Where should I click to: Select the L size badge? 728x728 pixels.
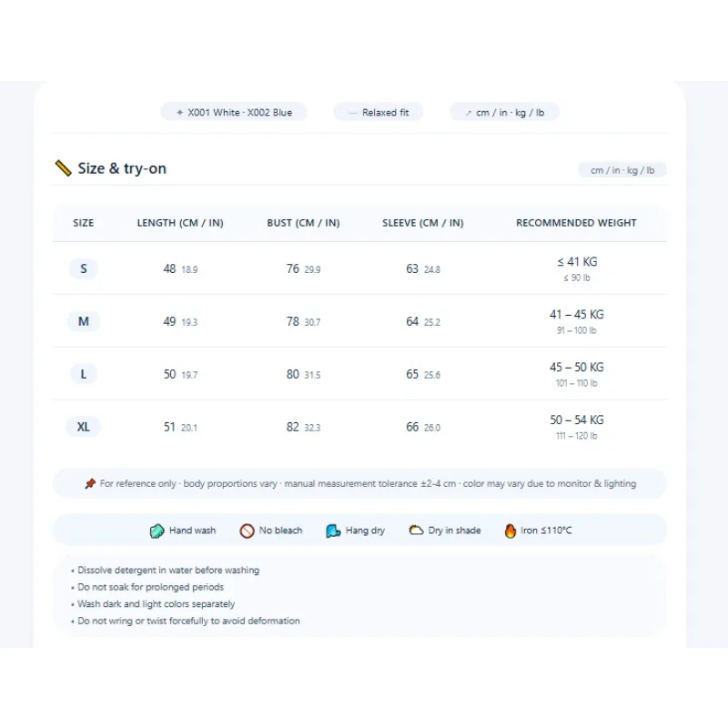84,374
